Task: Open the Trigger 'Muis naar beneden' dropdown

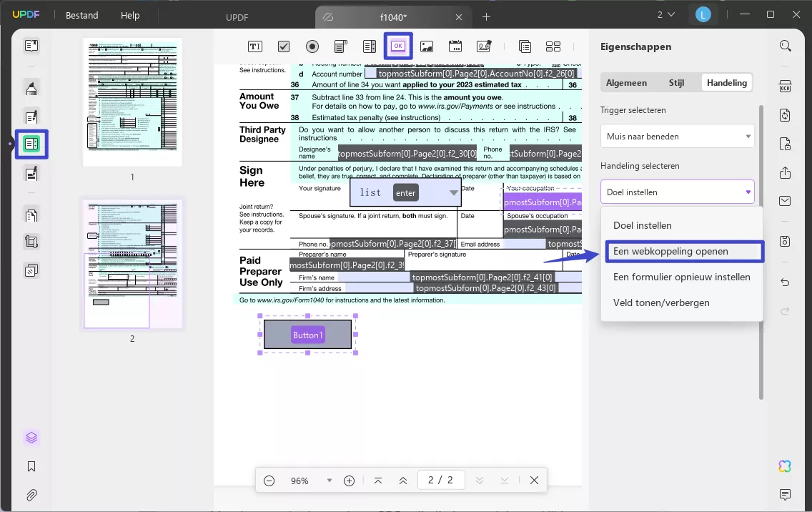Action: click(x=678, y=137)
